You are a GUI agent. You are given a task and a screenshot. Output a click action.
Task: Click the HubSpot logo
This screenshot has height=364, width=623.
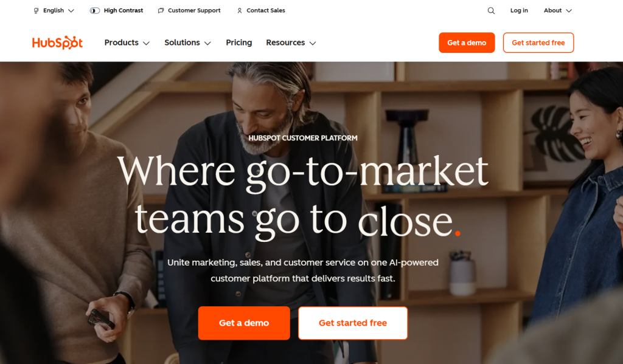click(57, 43)
